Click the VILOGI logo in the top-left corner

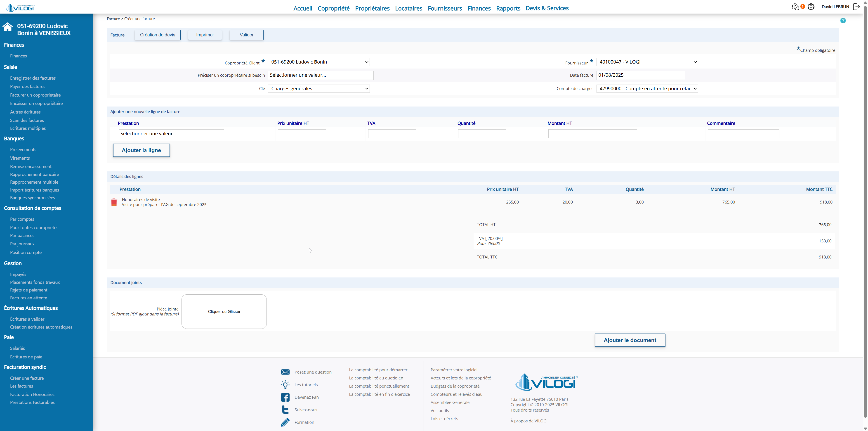tap(21, 7)
